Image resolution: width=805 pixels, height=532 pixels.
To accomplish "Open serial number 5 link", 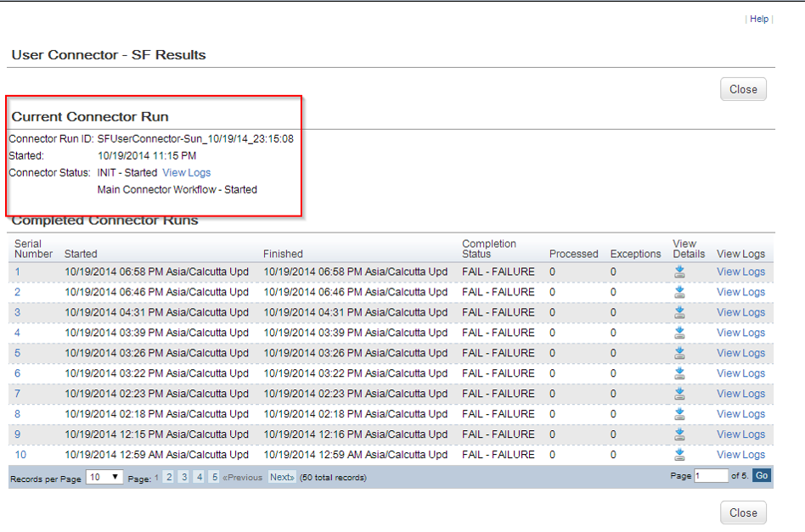I will 18,353.
